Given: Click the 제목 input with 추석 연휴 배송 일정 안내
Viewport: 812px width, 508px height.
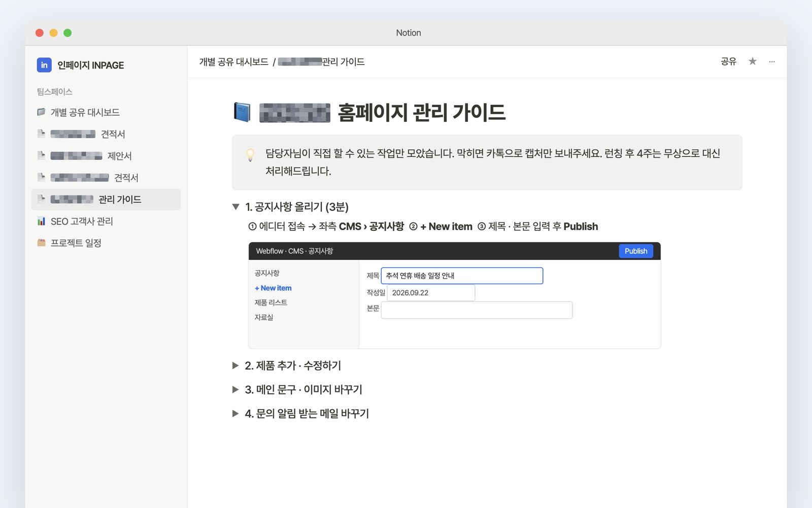Looking at the screenshot, I should coord(462,276).
